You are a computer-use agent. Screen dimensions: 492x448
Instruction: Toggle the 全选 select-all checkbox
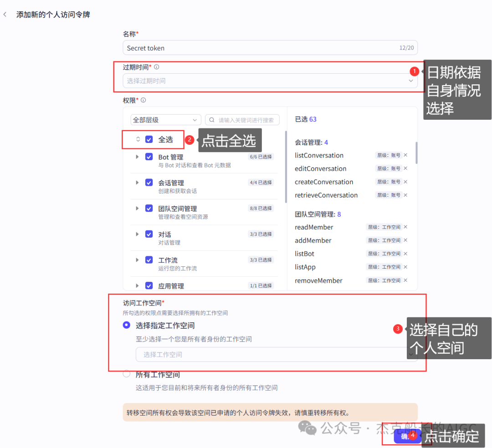149,139
